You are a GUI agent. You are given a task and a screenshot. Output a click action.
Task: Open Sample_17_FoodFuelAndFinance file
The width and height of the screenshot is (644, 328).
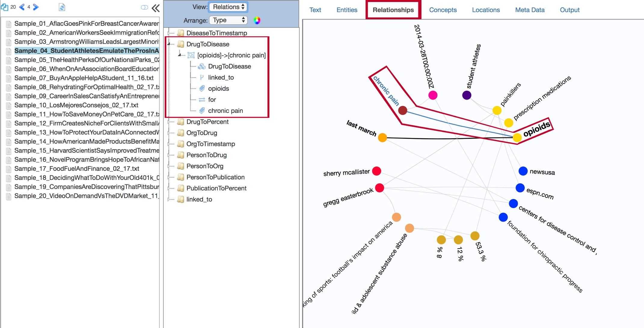pos(77,169)
